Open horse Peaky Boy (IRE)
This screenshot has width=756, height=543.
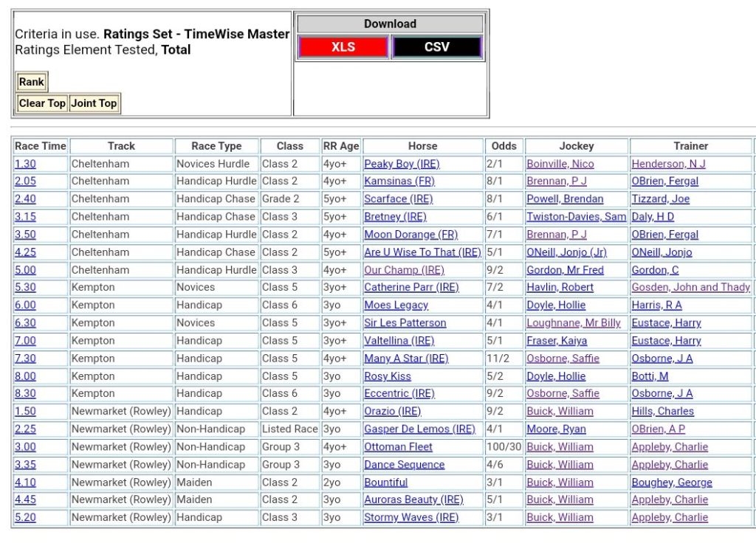(x=401, y=164)
